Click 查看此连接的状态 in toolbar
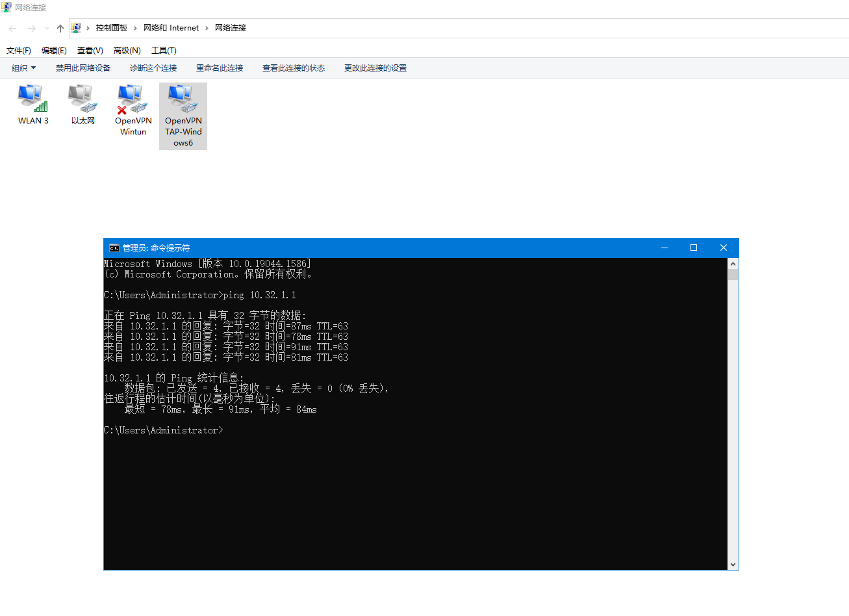Viewport: 849px width, 616px height. click(294, 68)
